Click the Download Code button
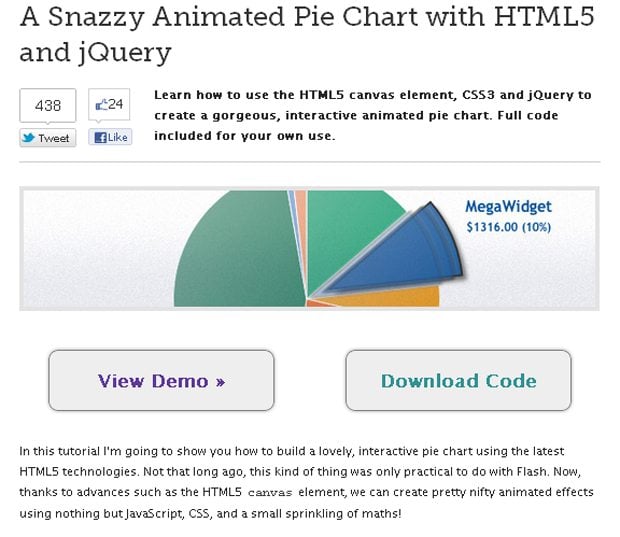Image resolution: width=620 pixels, height=537 pixels. [458, 380]
